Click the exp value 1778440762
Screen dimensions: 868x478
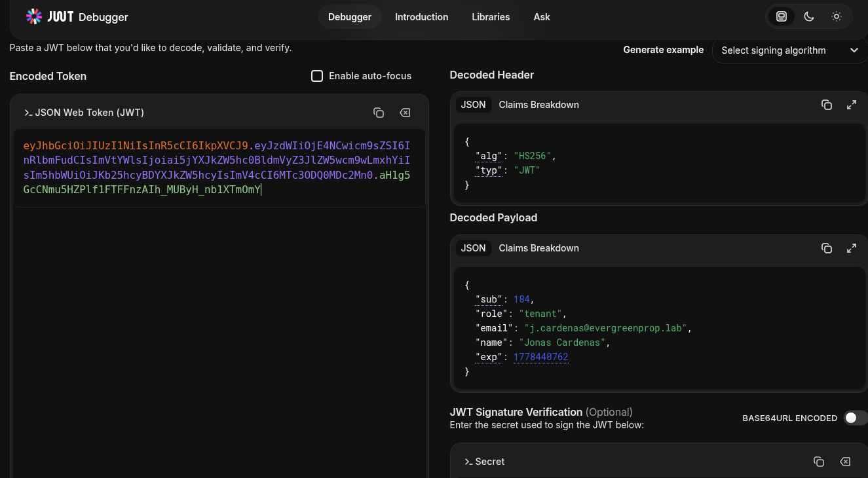point(541,357)
